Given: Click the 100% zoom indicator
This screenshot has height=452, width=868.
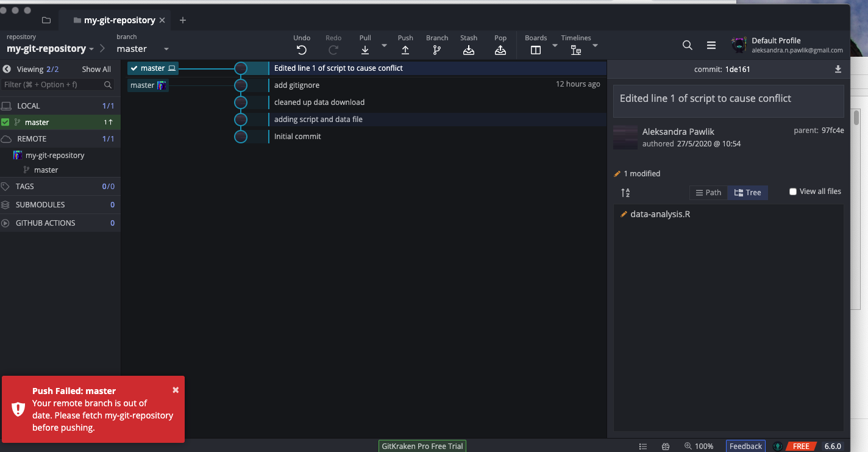Looking at the screenshot, I should click(699, 447).
